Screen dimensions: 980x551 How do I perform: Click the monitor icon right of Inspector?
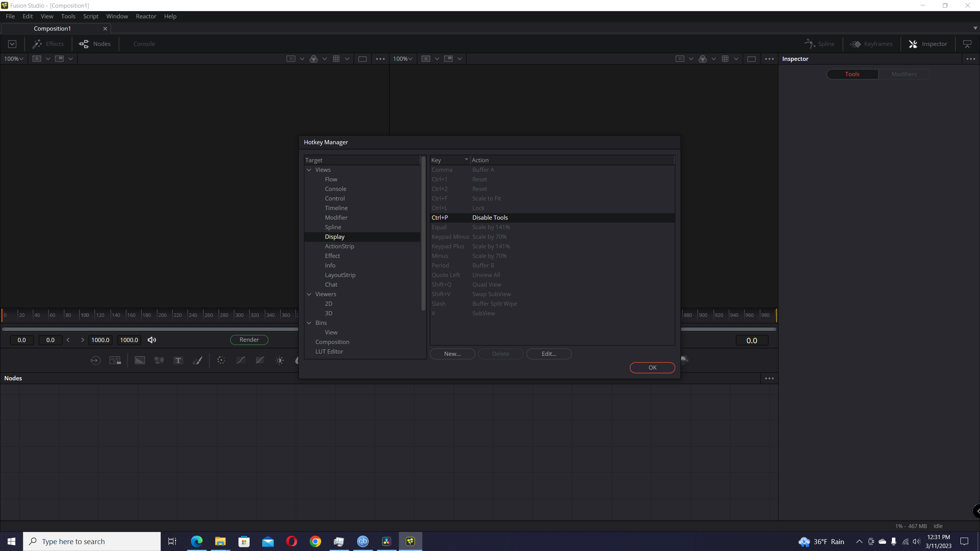click(x=967, y=44)
